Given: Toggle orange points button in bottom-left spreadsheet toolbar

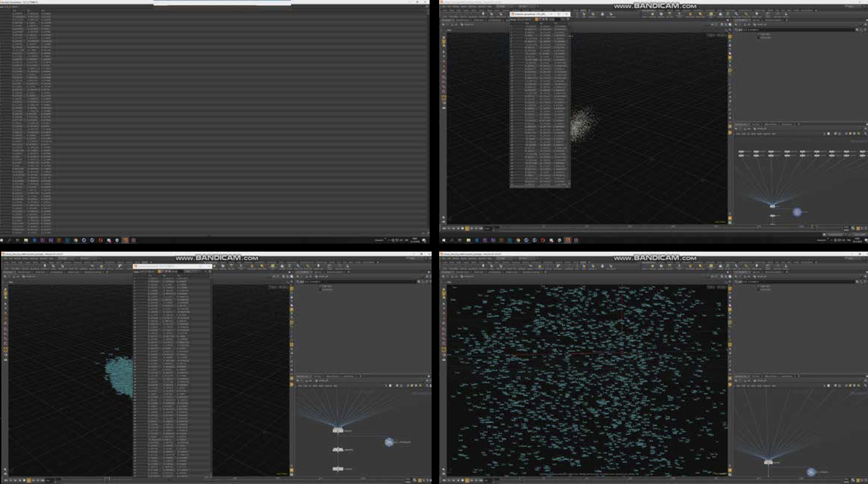Looking at the screenshot, I should pos(160,272).
